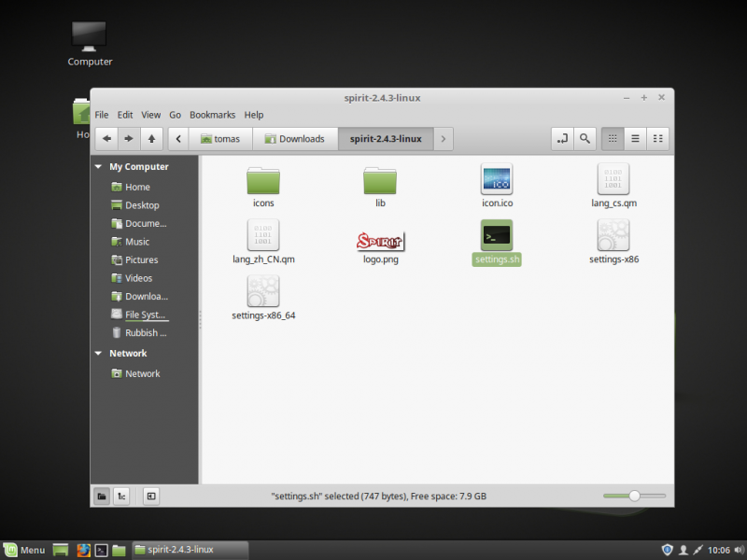
Task: Navigate up one directory with the up arrow
Action: (x=151, y=137)
